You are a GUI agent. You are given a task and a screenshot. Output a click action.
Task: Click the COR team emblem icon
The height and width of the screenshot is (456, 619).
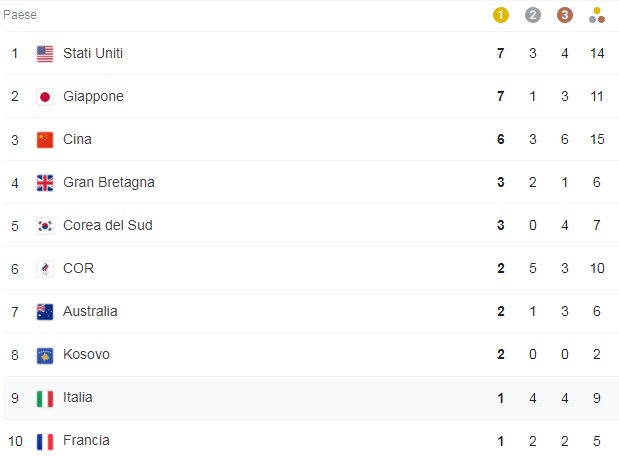pyautogui.click(x=45, y=269)
